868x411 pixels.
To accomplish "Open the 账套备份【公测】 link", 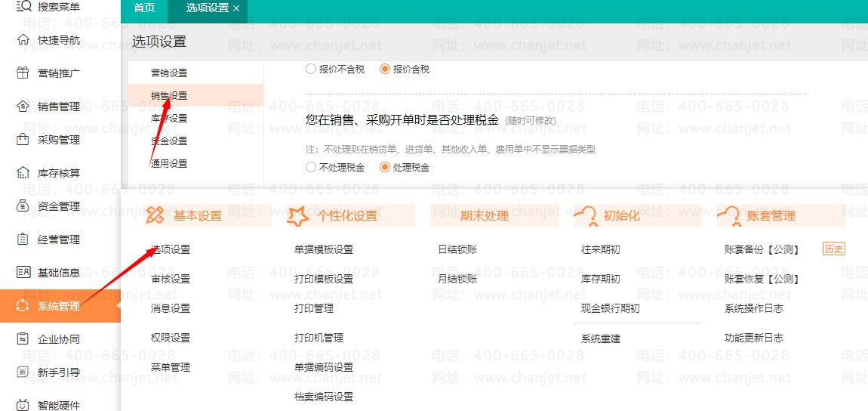I will pos(762,249).
